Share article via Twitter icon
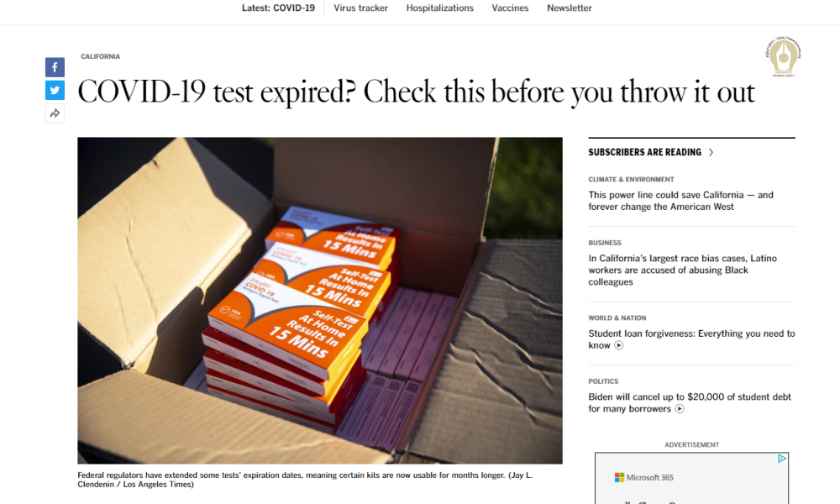Image resolution: width=840 pixels, height=504 pixels. (55, 91)
